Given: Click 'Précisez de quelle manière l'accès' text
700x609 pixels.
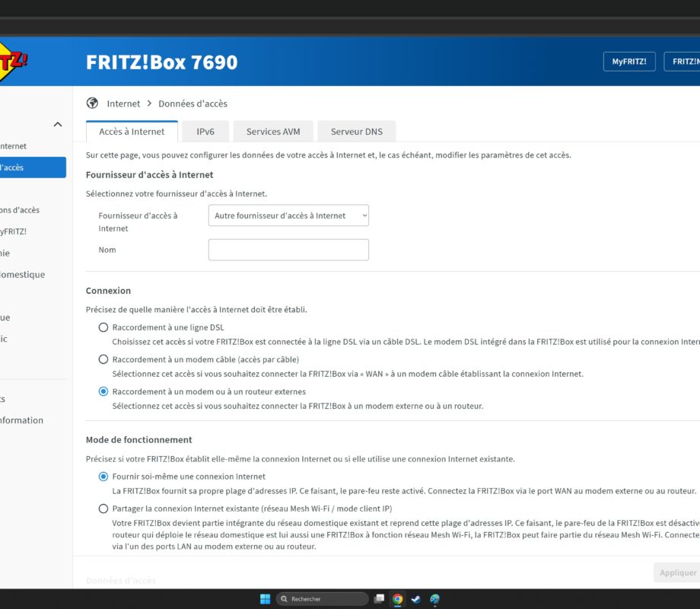Looking at the screenshot, I should [196, 310].
